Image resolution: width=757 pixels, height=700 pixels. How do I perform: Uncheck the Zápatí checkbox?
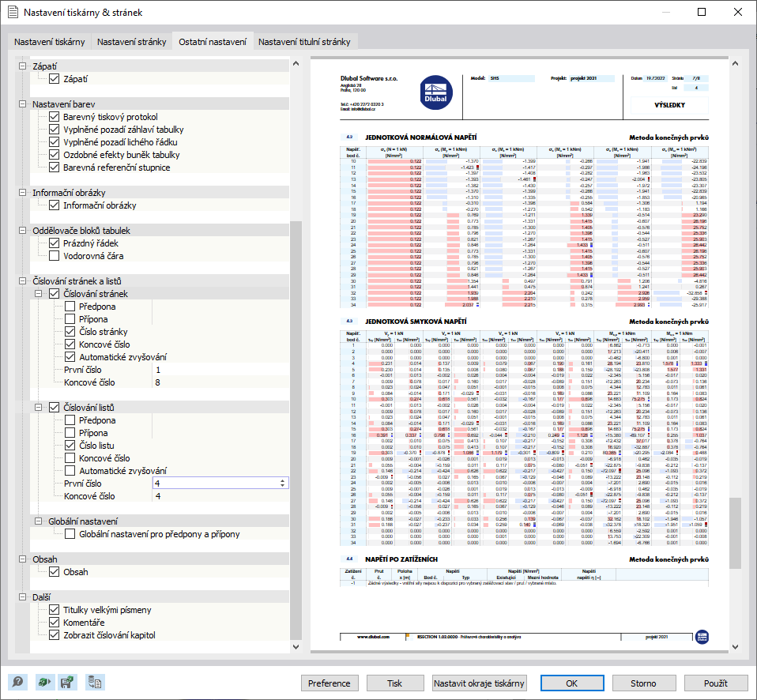pos(54,79)
